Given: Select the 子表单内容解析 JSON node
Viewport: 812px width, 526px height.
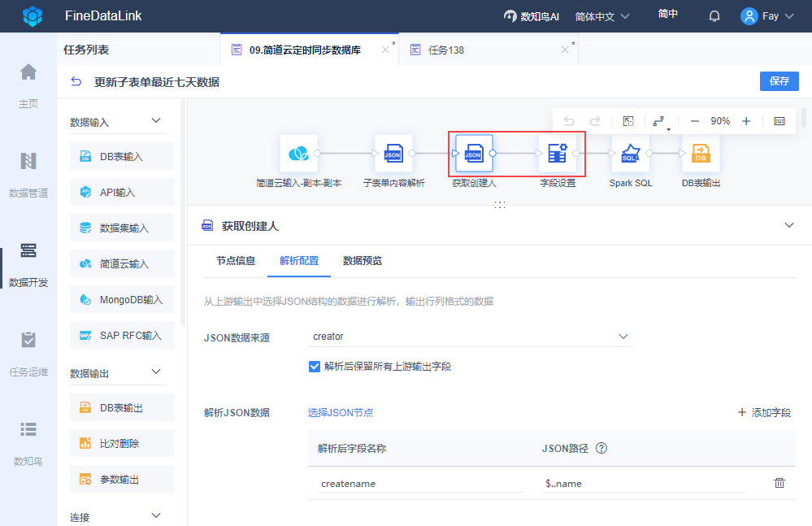Looking at the screenshot, I should pos(393,153).
